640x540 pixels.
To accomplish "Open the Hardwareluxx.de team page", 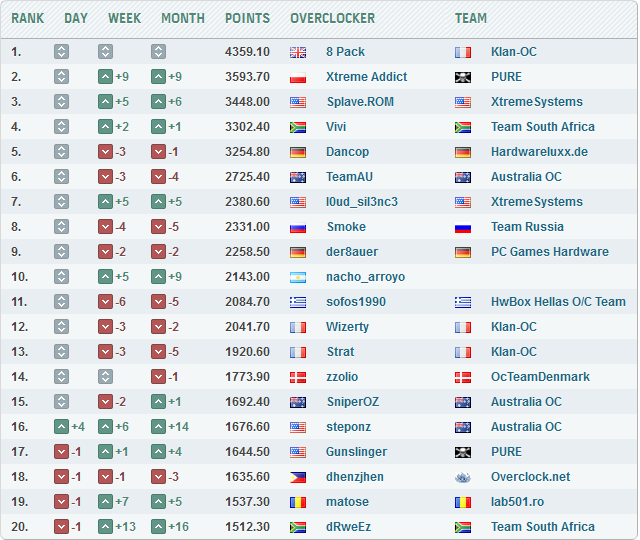I will pos(539,151).
